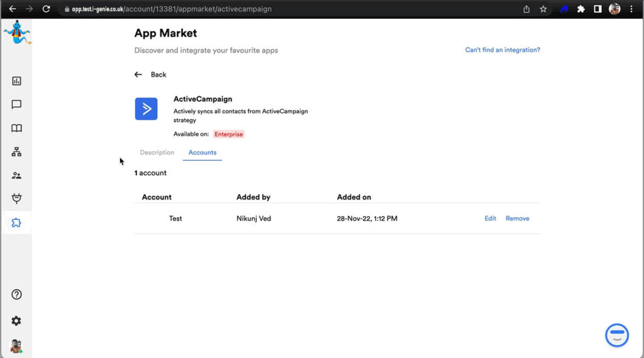644x358 pixels.
Task: Click the "Can't find an integration?" link
Action: tap(502, 50)
